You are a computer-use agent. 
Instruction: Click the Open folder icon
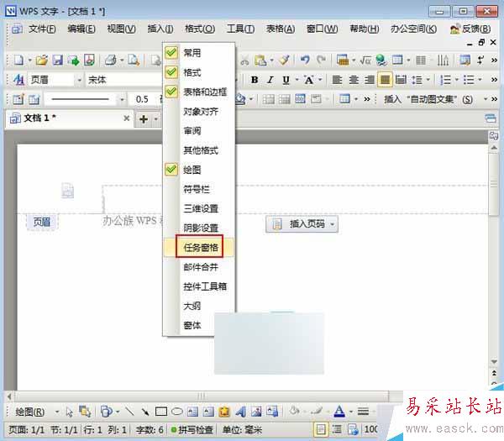pos(41,60)
